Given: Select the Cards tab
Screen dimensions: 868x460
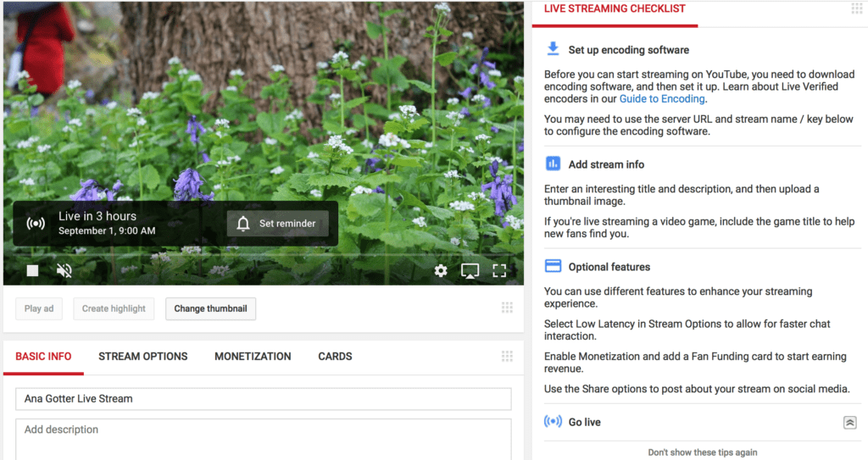Looking at the screenshot, I should pos(335,357).
